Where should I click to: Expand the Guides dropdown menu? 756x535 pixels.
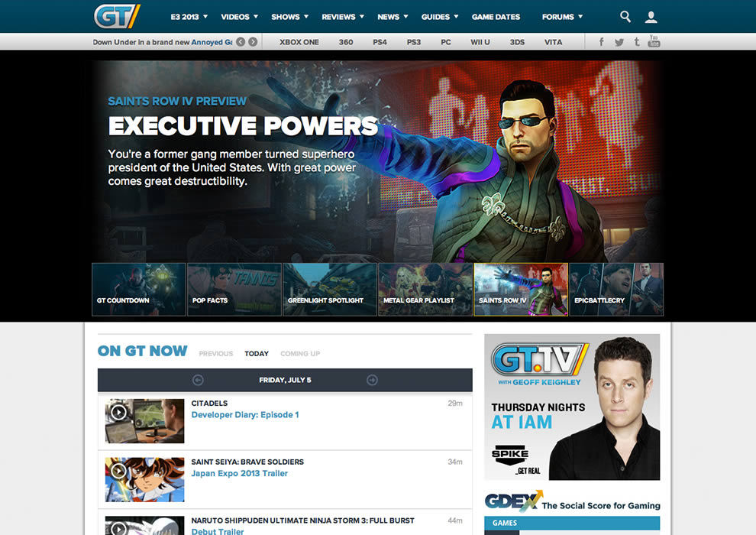[440, 17]
